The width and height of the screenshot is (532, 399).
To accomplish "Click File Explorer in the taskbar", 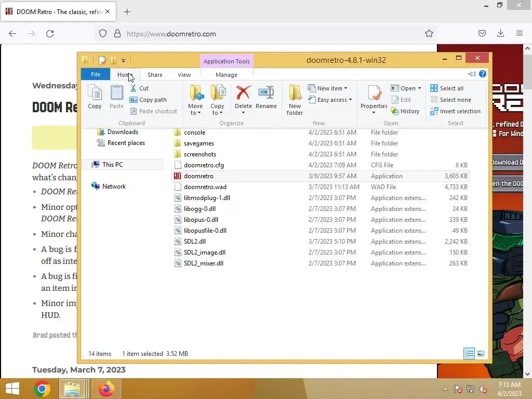I will (x=72, y=389).
